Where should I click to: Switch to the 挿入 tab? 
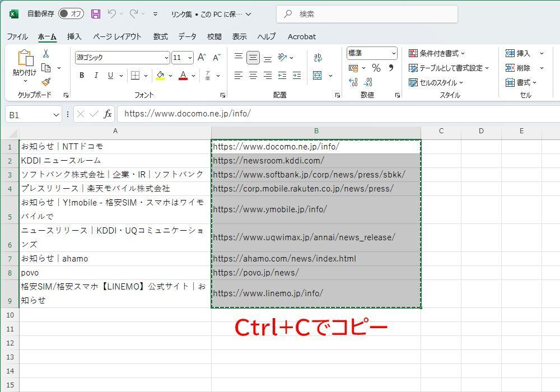pos(74,36)
